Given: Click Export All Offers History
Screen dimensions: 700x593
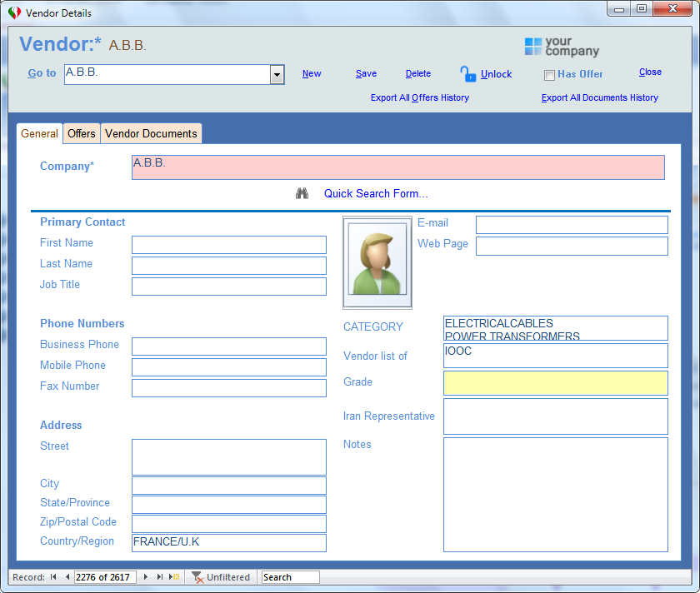Looking at the screenshot, I should pos(420,97).
